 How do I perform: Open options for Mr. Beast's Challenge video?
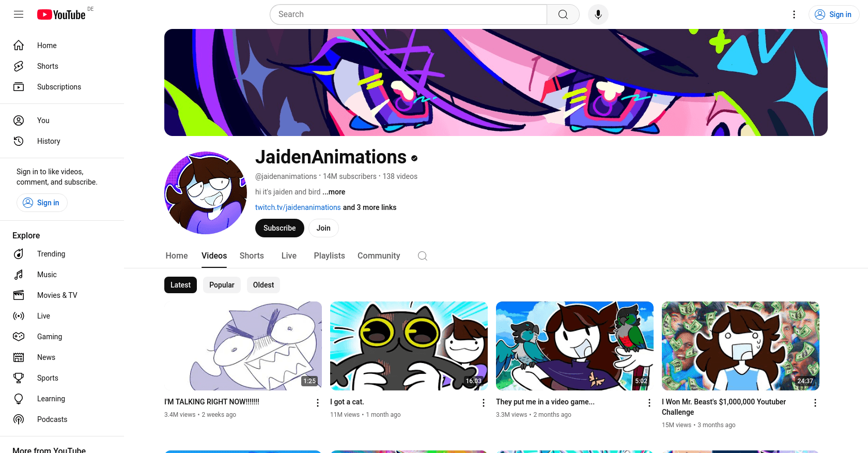pyautogui.click(x=815, y=403)
